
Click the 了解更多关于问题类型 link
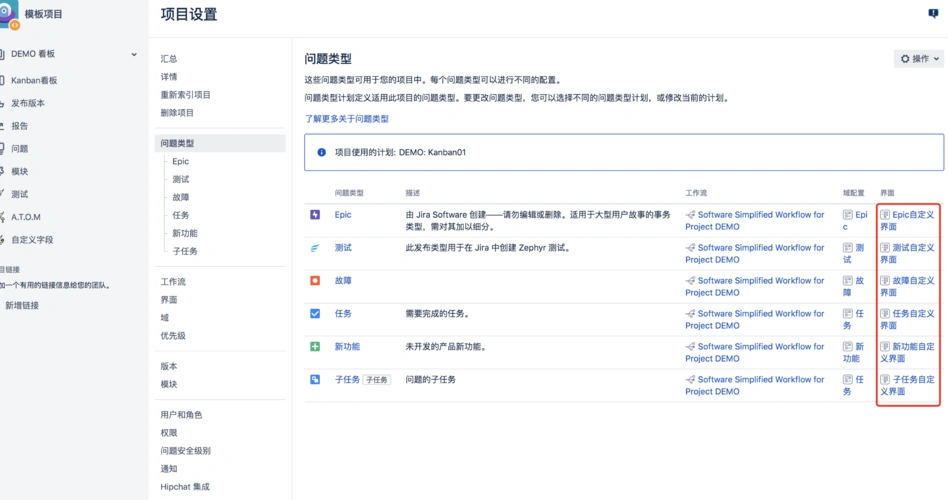(347, 119)
